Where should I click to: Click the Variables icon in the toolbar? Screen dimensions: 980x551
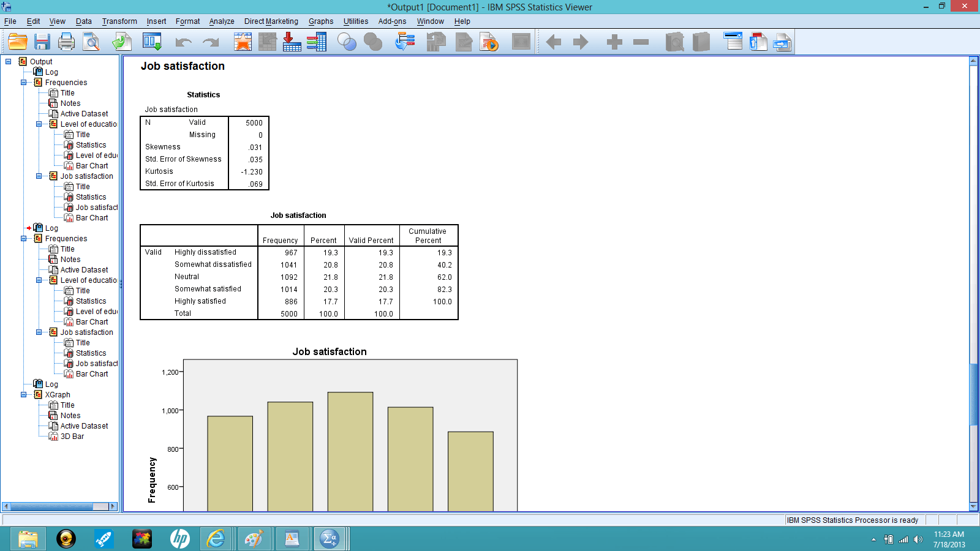pos(317,42)
